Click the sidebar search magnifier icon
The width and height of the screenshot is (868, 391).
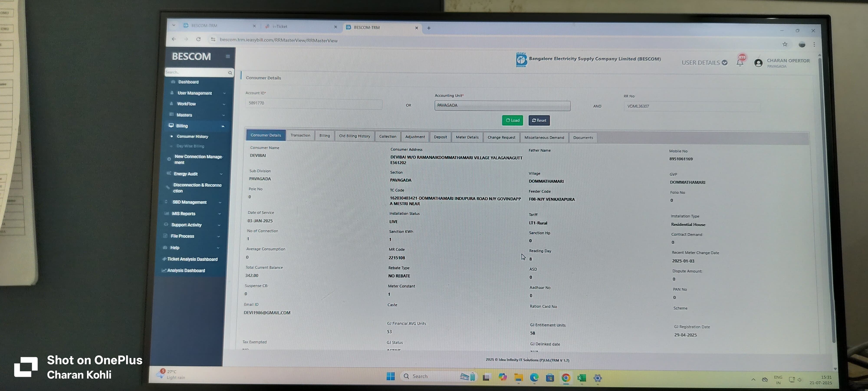click(x=230, y=73)
